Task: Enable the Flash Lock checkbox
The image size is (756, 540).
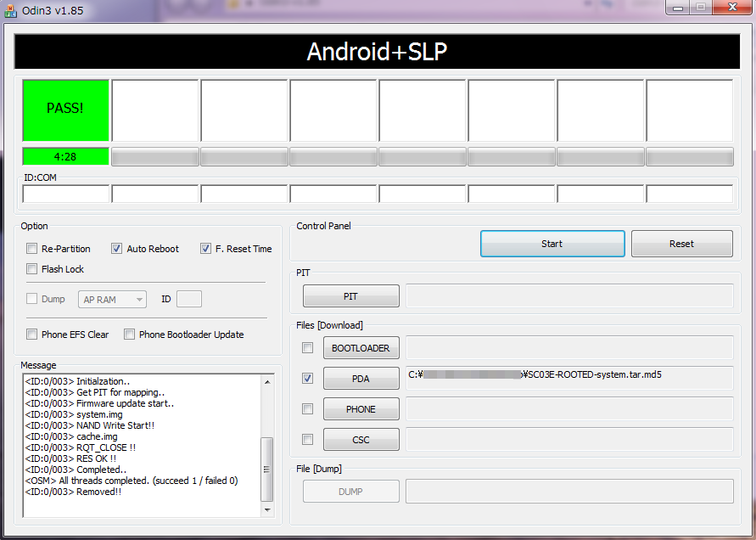Action: pyautogui.click(x=32, y=269)
